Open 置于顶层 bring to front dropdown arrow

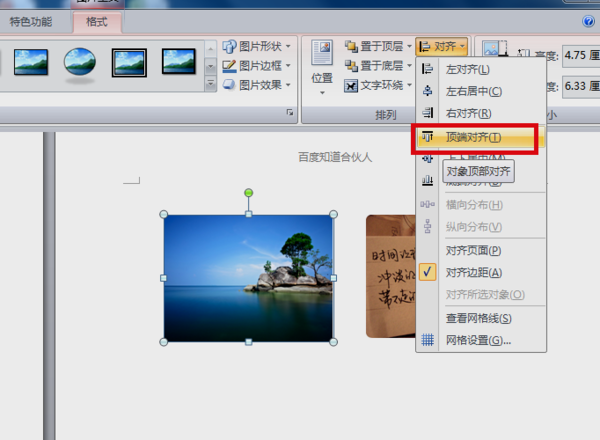[x=409, y=47]
